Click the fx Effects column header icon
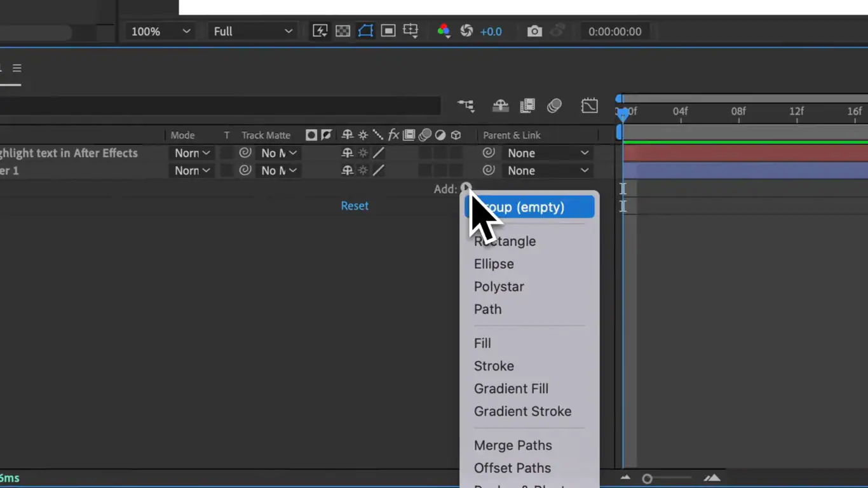The height and width of the screenshot is (488, 868). [x=393, y=135]
